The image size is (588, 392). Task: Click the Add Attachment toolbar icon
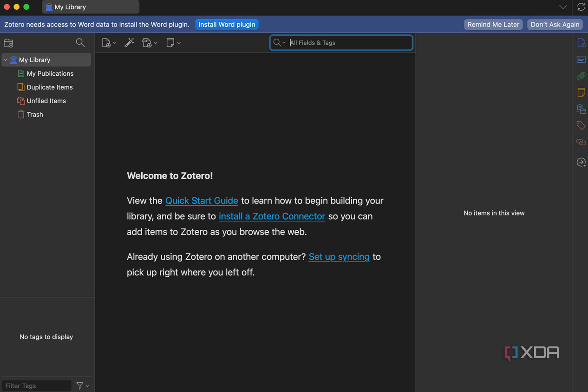coord(147,43)
